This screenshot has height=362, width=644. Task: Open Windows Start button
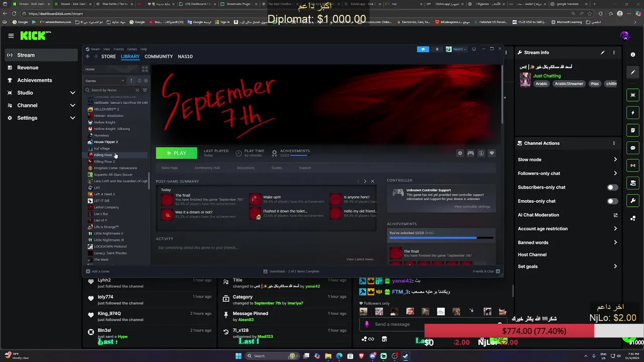coord(238,356)
